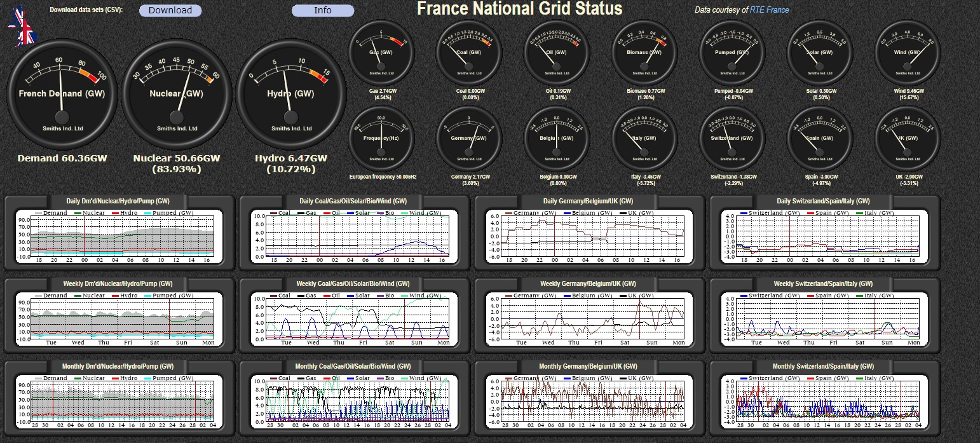Image resolution: width=980 pixels, height=443 pixels.
Task: Click the Germany interconnector gauge
Action: coord(469,138)
